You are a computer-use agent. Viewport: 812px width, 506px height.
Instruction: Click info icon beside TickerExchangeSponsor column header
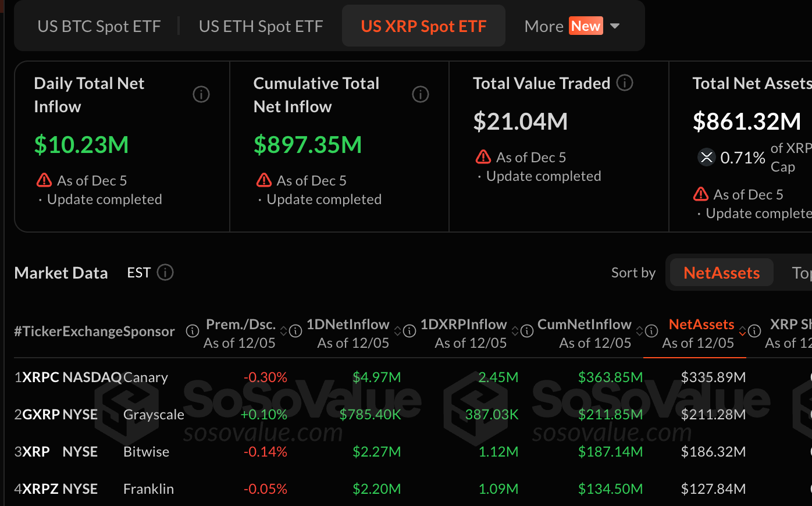coord(193,331)
